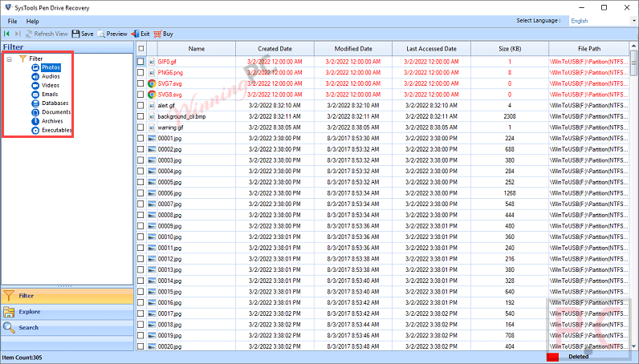The height and width of the screenshot is (364, 639).
Task: Select the Videos filter icon
Action: (x=35, y=86)
